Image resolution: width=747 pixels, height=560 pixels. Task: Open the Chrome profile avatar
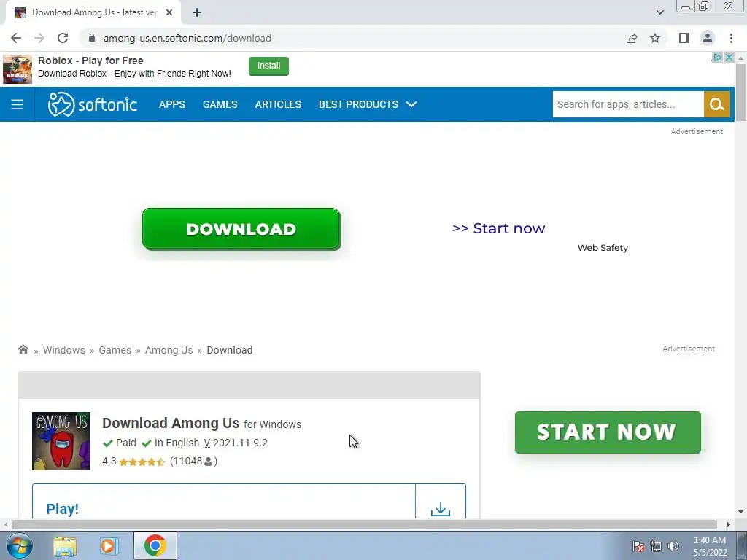pyautogui.click(x=708, y=38)
